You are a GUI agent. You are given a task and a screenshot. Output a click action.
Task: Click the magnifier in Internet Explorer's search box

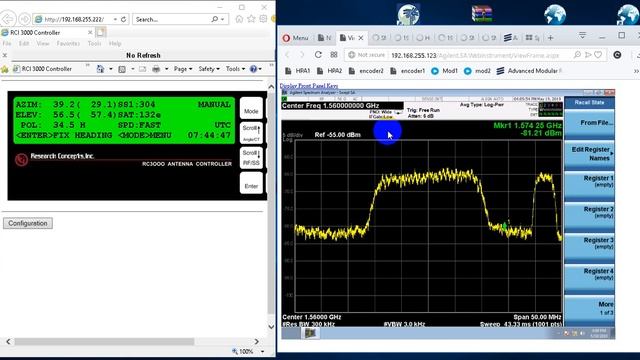pyautogui.click(x=215, y=19)
